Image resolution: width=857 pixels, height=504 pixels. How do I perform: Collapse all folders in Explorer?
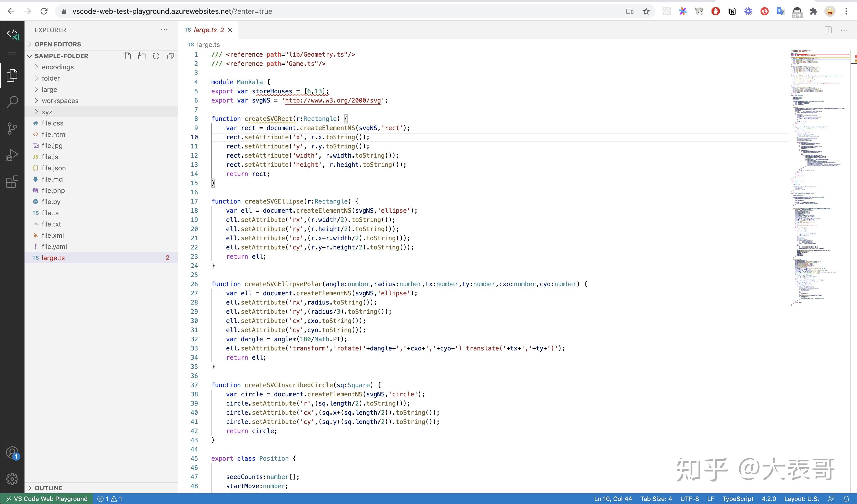tap(170, 56)
